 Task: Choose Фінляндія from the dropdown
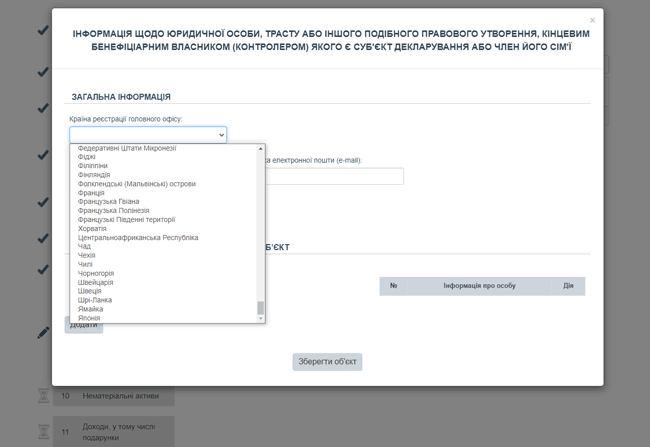coord(95,175)
